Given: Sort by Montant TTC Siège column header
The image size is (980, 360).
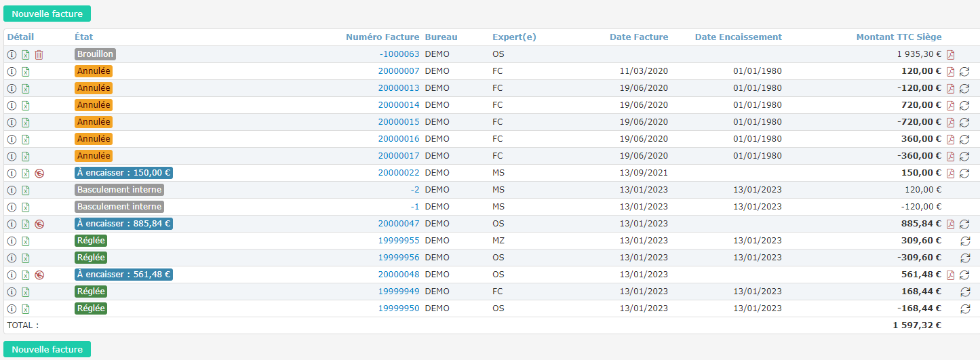Looking at the screenshot, I should coord(899,37).
